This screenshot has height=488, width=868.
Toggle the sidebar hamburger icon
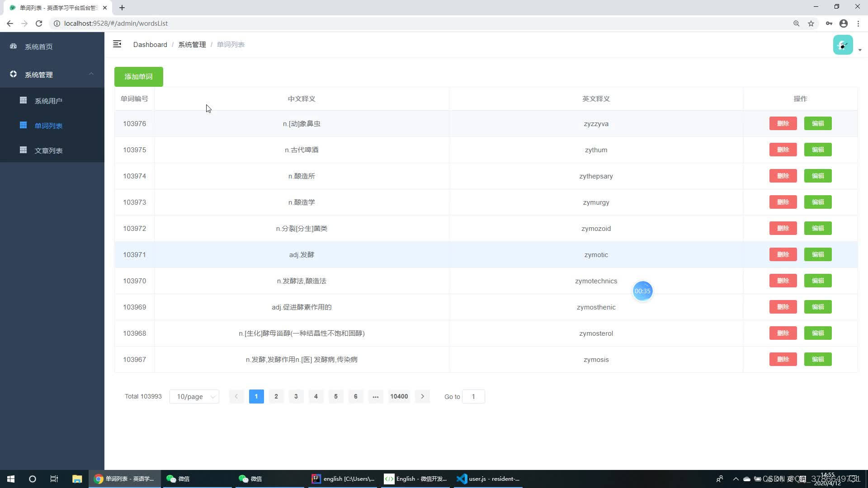[x=117, y=44]
